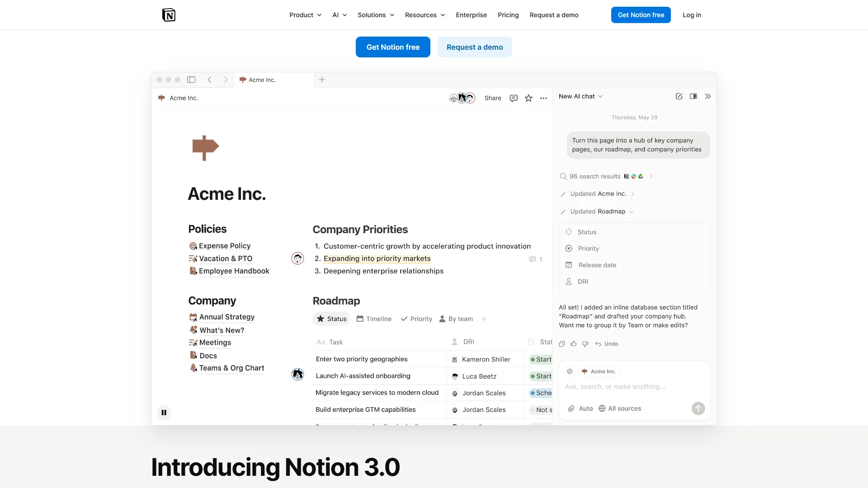Screen dimensions: 868x488
Task: Undo the AI changes
Action: [x=607, y=344]
